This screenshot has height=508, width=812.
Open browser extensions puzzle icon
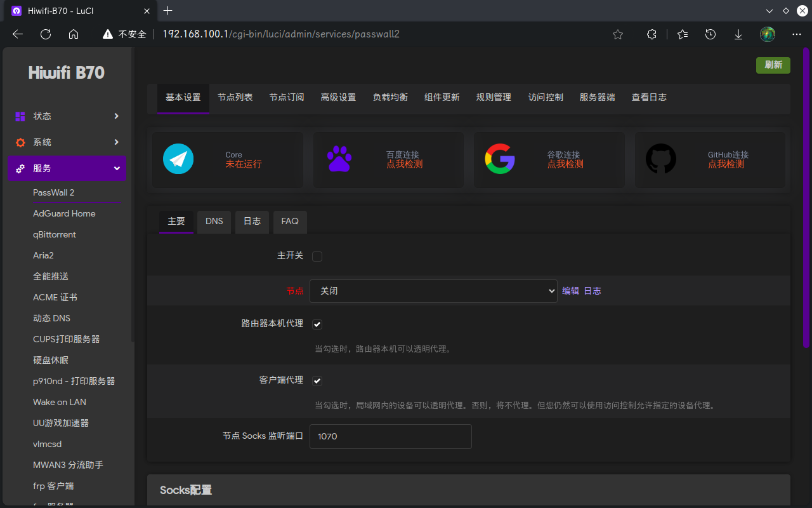652,34
